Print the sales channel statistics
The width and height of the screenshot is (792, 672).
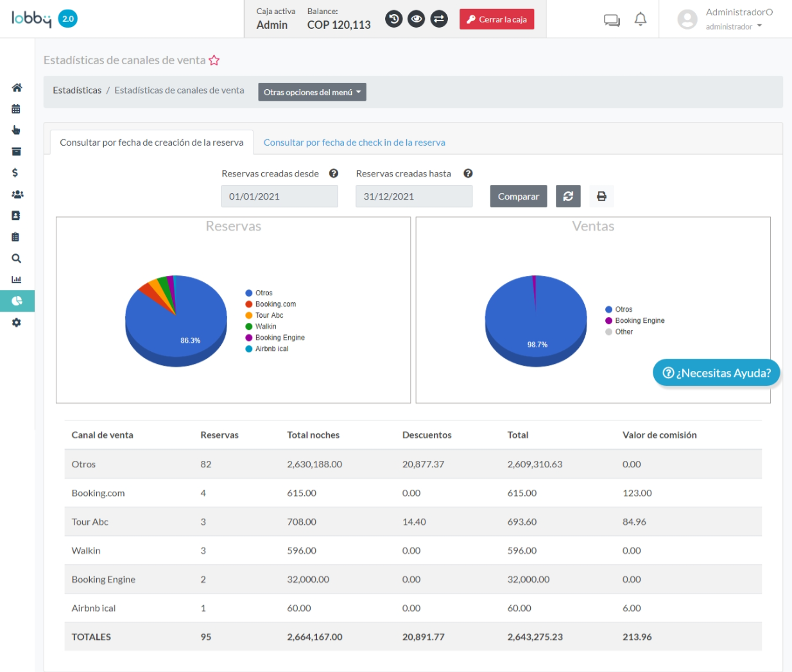tap(601, 196)
